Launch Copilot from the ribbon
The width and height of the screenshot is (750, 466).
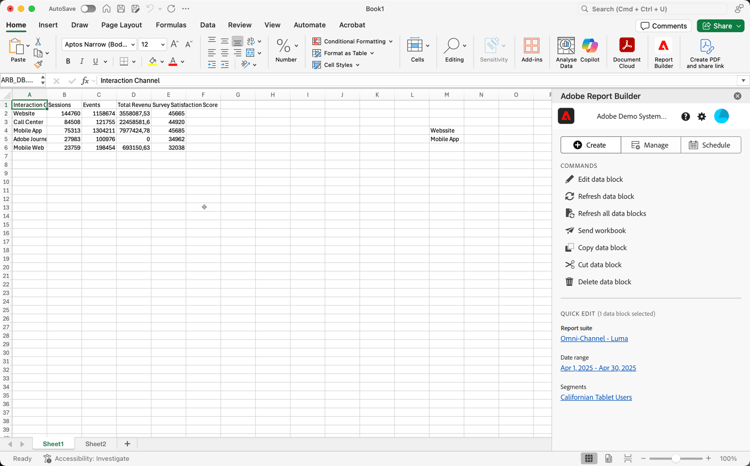(590, 50)
